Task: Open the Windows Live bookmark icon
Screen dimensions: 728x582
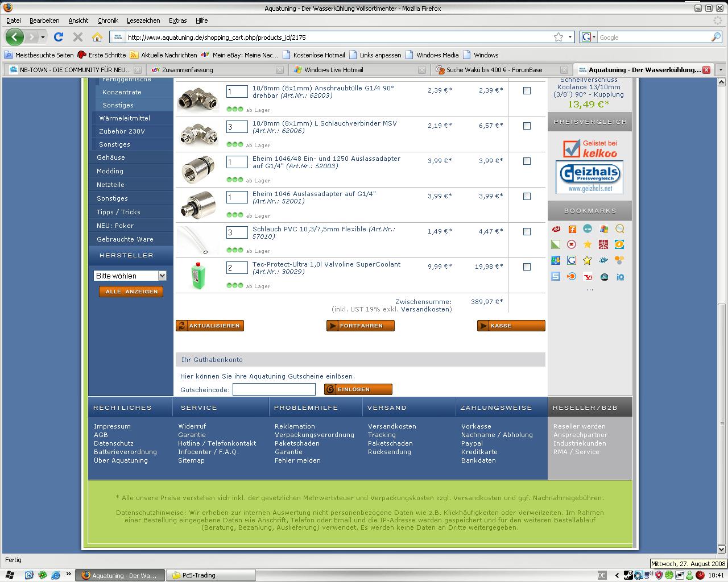Action: 604,229
